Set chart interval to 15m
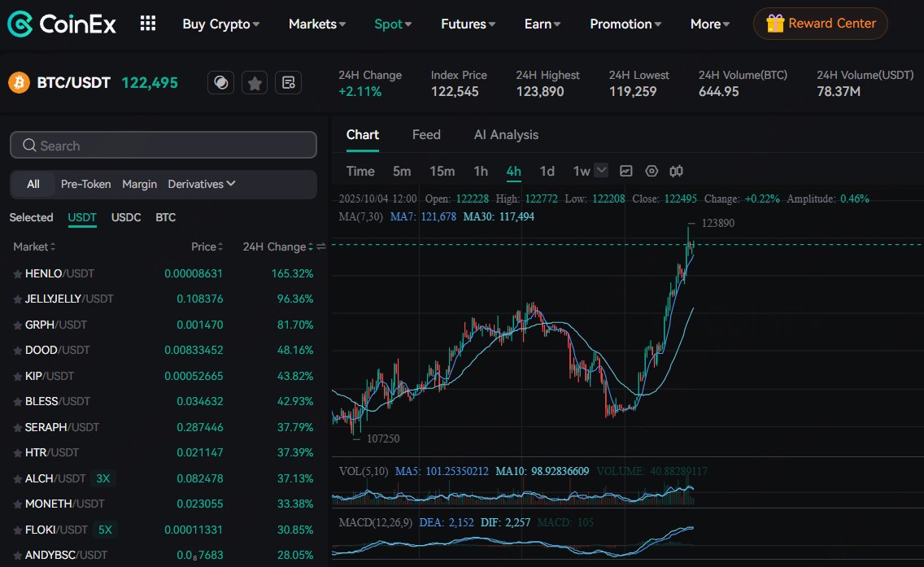924x567 pixels. point(442,171)
